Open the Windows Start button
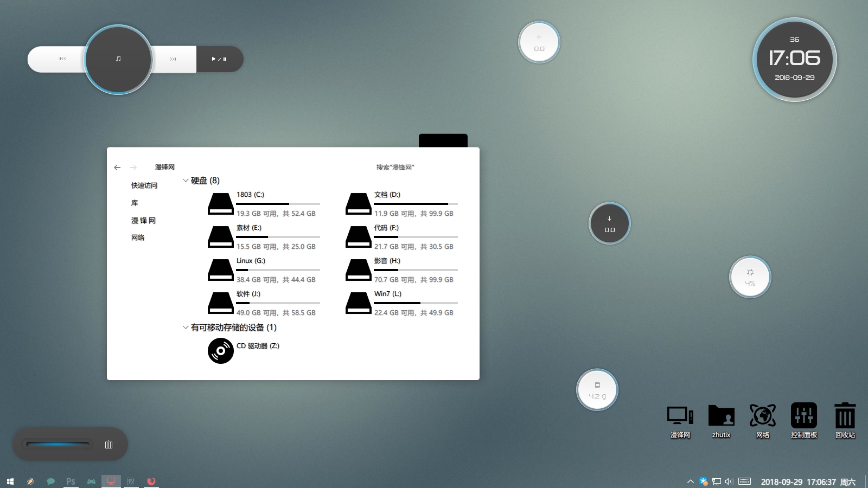The image size is (868, 488). 10,481
